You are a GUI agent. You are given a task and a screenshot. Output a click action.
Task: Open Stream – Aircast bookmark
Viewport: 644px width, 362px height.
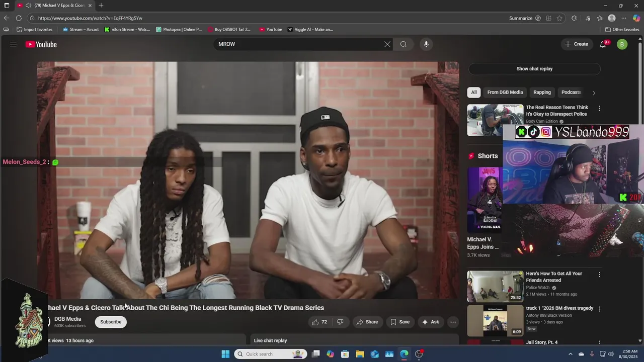click(81, 29)
